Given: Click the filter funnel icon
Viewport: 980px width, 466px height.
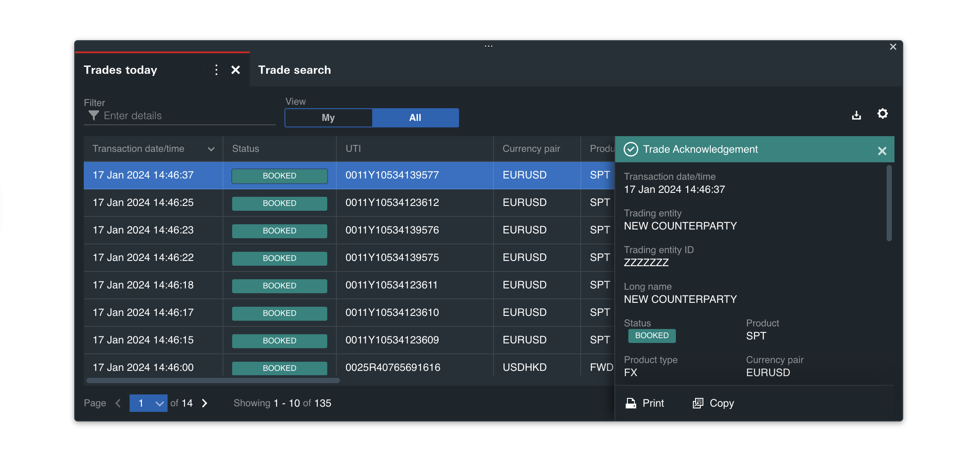Looking at the screenshot, I should (93, 116).
